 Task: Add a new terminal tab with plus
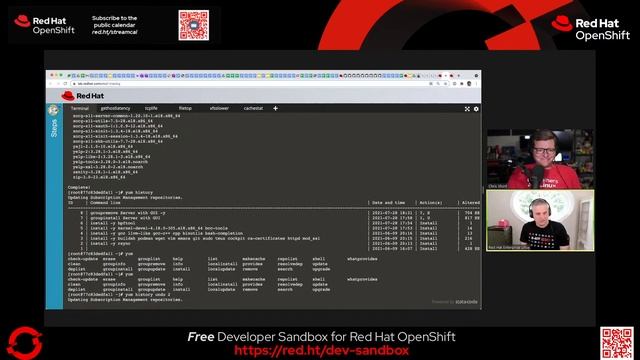pos(276,108)
